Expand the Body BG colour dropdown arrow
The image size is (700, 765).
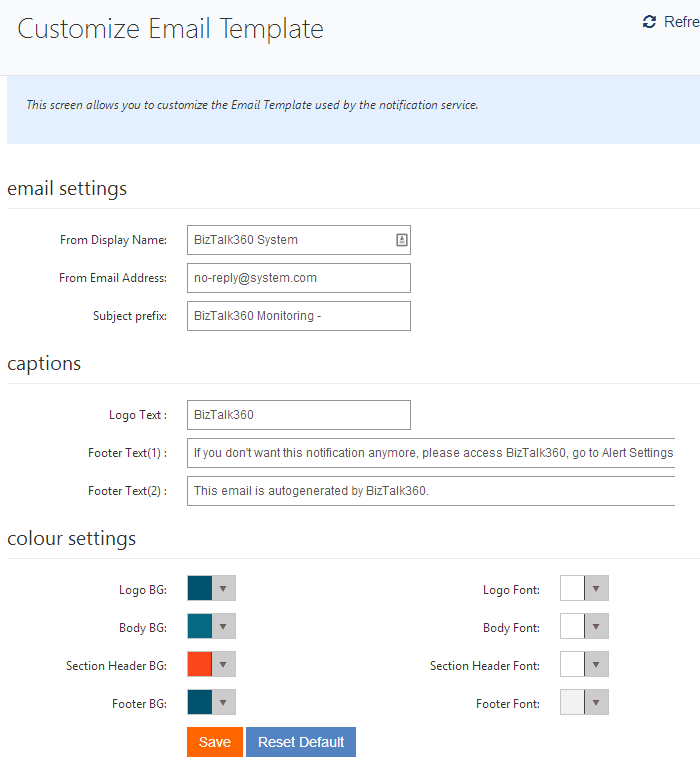tap(223, 627)
